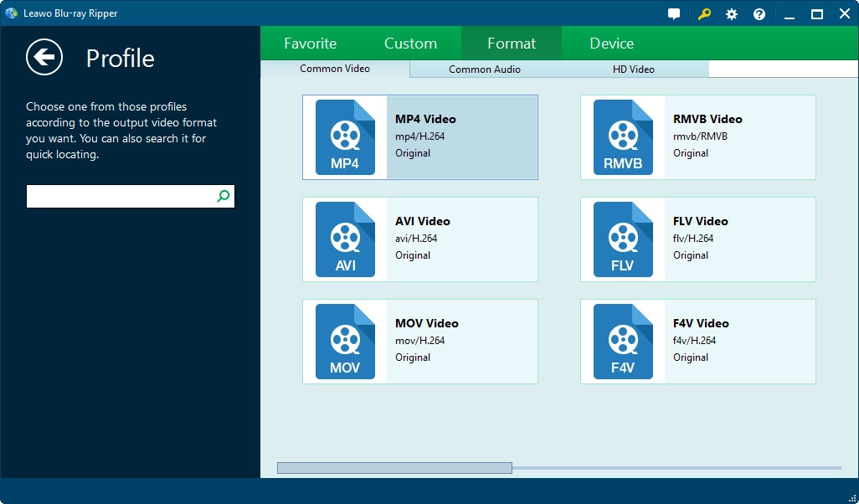Switch to the Device tab
Image resolution: width=859 pixels, height=504 pixels.
click(611, 44)
